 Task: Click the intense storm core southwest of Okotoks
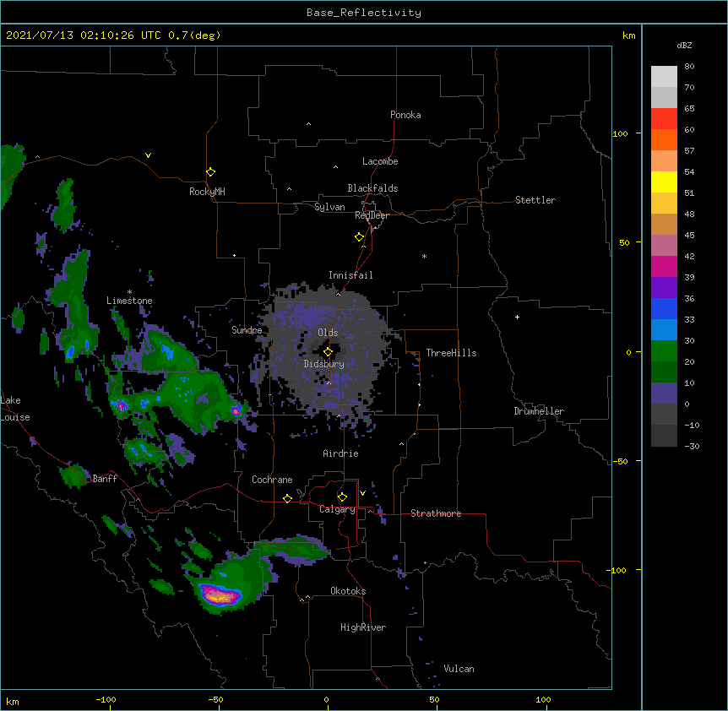pos(220,594)
